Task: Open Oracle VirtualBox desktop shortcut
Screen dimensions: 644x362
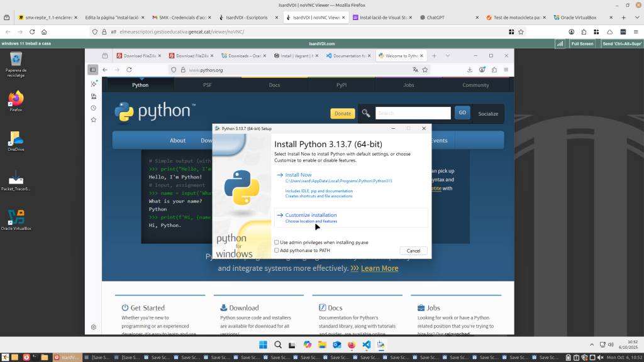Action: [16, 217]
